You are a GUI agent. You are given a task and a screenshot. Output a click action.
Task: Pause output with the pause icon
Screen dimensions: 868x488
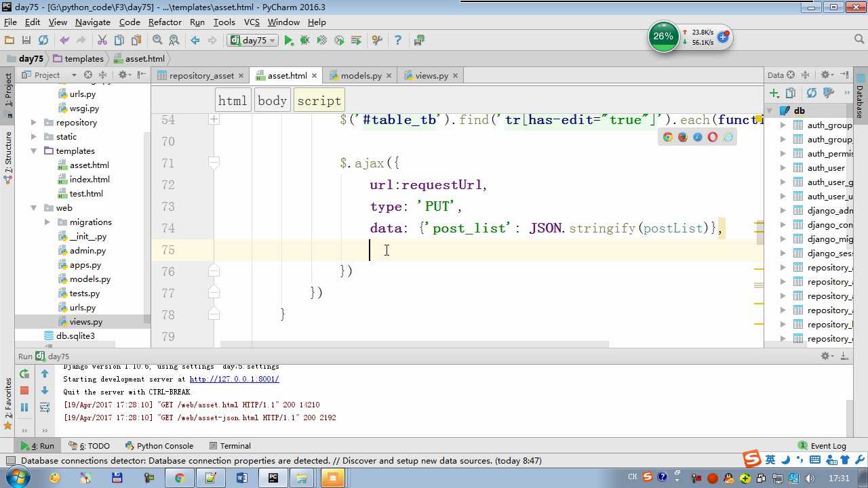[x=24, y=407]
